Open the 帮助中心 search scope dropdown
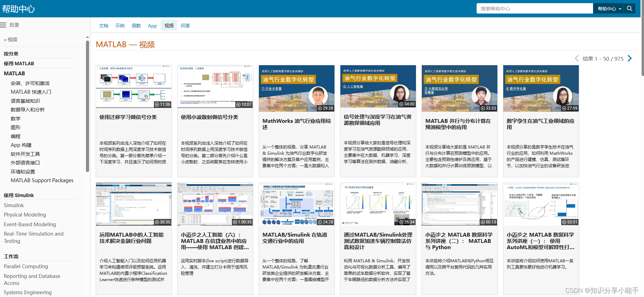644x297 pixels. click(x=609, y=9)
